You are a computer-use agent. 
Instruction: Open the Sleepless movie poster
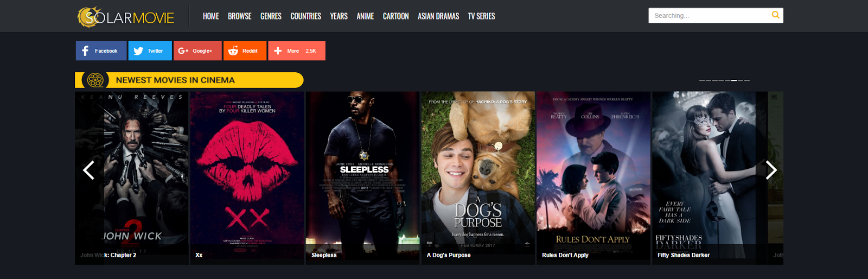[x=363, y=178]
